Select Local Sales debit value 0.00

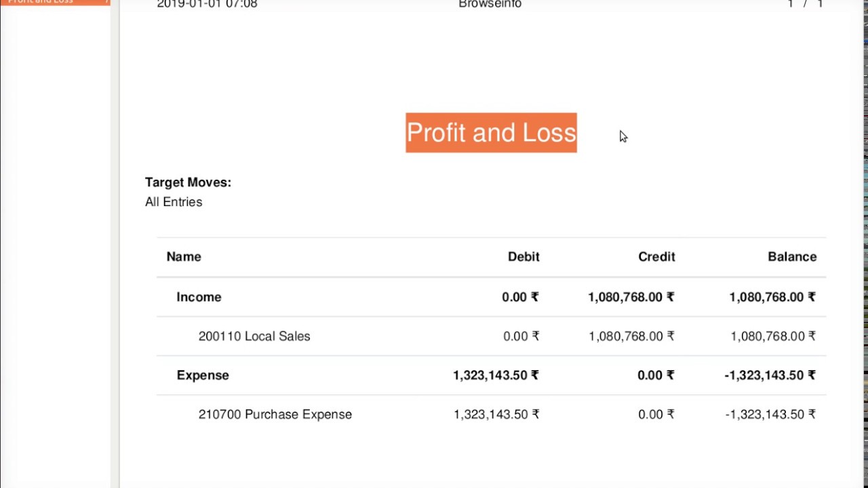coord(521,336)
